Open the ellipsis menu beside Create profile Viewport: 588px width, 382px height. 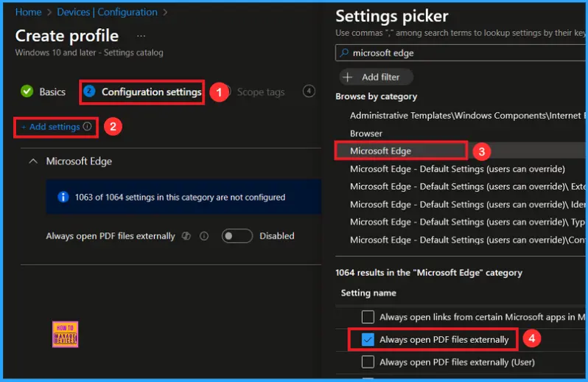pos(141,36)
